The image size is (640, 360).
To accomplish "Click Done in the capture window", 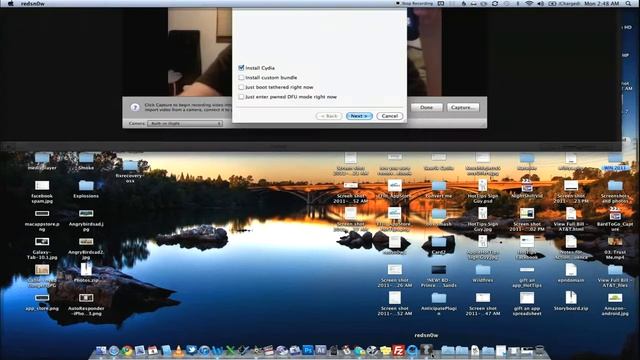I will (426, 107).
